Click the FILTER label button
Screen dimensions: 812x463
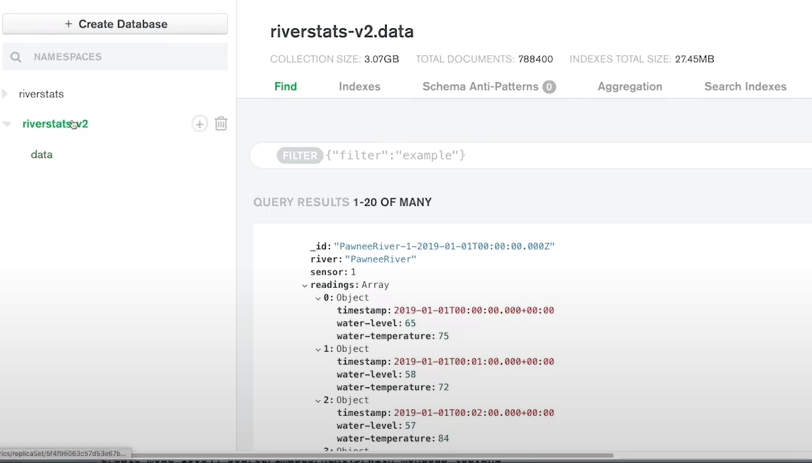pos(300,155)
